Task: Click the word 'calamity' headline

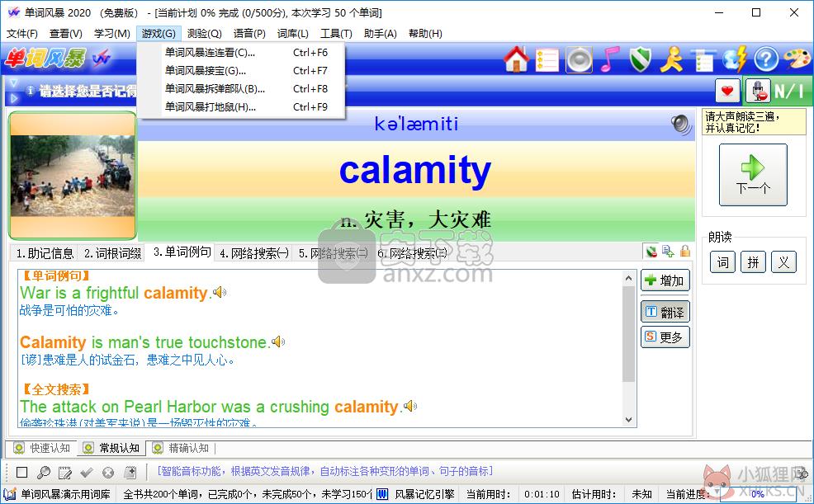Action: 414,171
